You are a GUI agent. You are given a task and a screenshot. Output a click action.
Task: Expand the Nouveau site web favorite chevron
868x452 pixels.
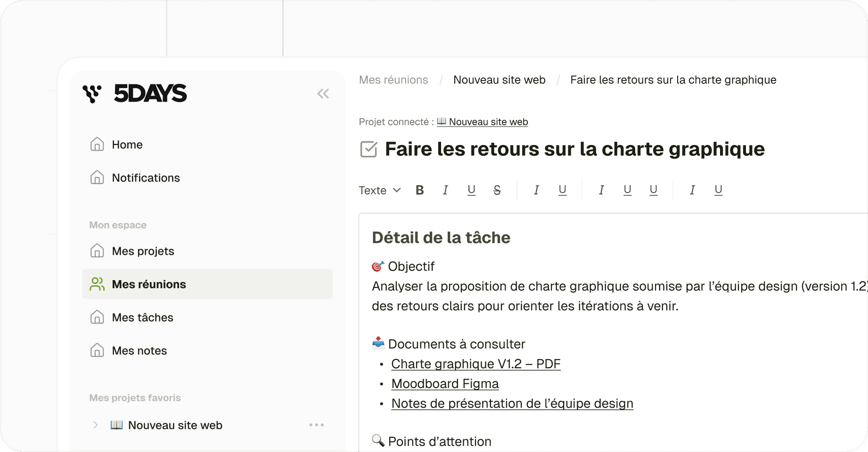click(95, 425)
